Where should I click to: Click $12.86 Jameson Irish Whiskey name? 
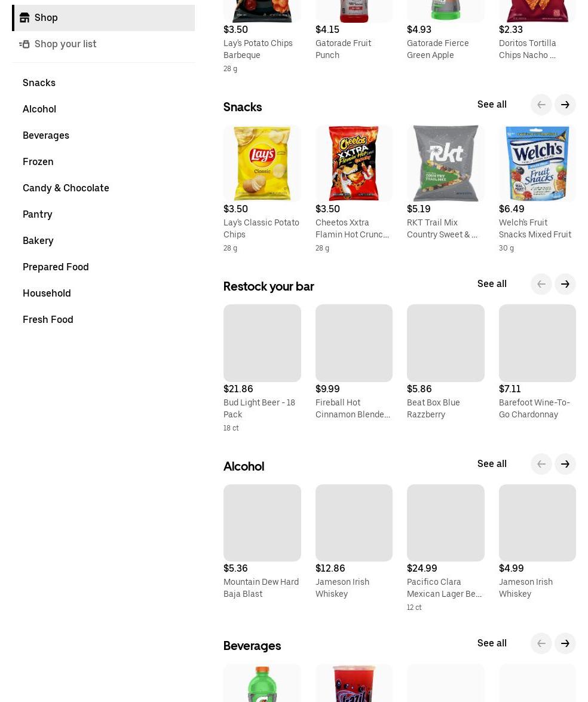[342, 588]
